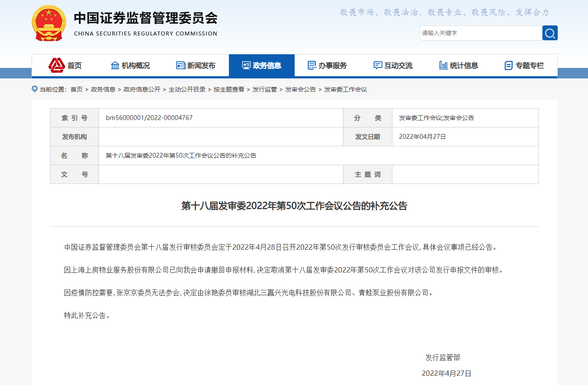
Task: Click the location pin icon by 当前位置
Action: [35, 89]
